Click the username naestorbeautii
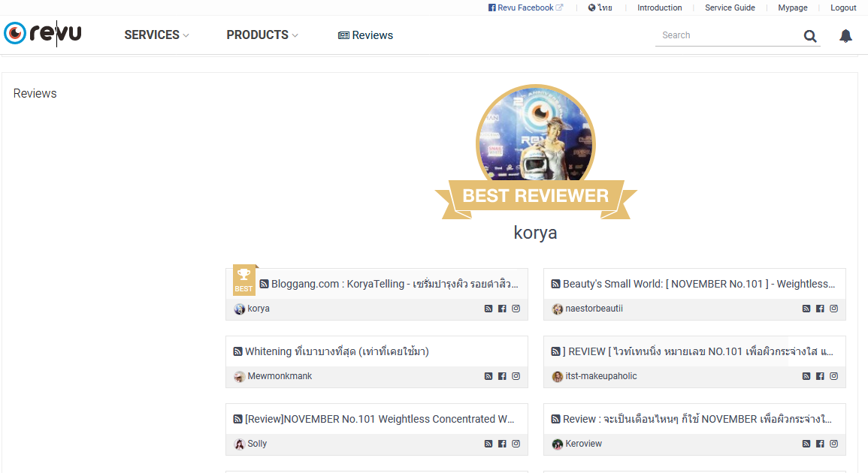This screenshot has height=473, width=868. pyautogui.click(x=594, y=309)
